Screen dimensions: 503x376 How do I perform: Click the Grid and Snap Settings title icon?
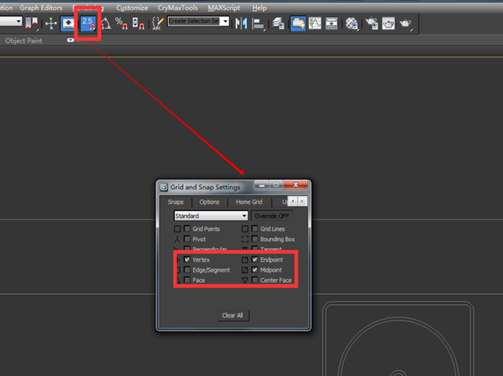point(163,187)
